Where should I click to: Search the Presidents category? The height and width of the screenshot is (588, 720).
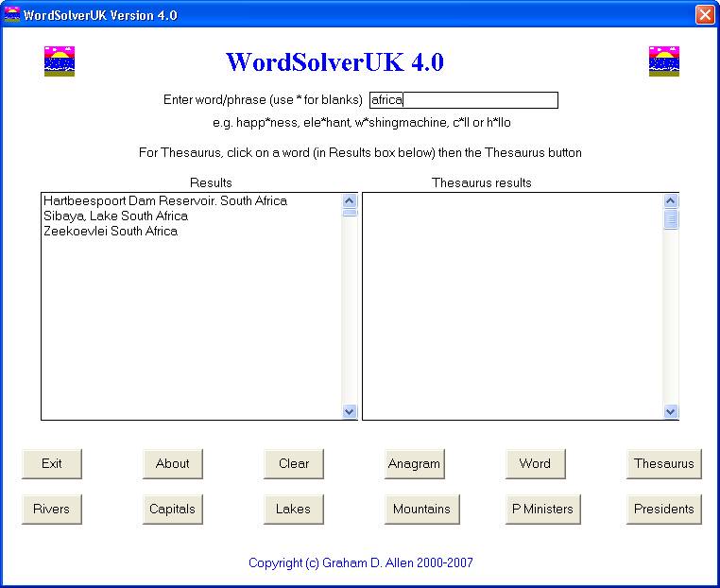(x=663, y=510)
